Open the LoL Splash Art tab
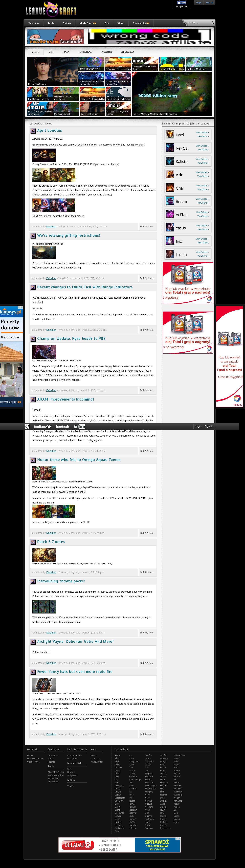Image resolution: width=245 pixels, height=868 pixels. pyautogui.click(x=128, y=52)
